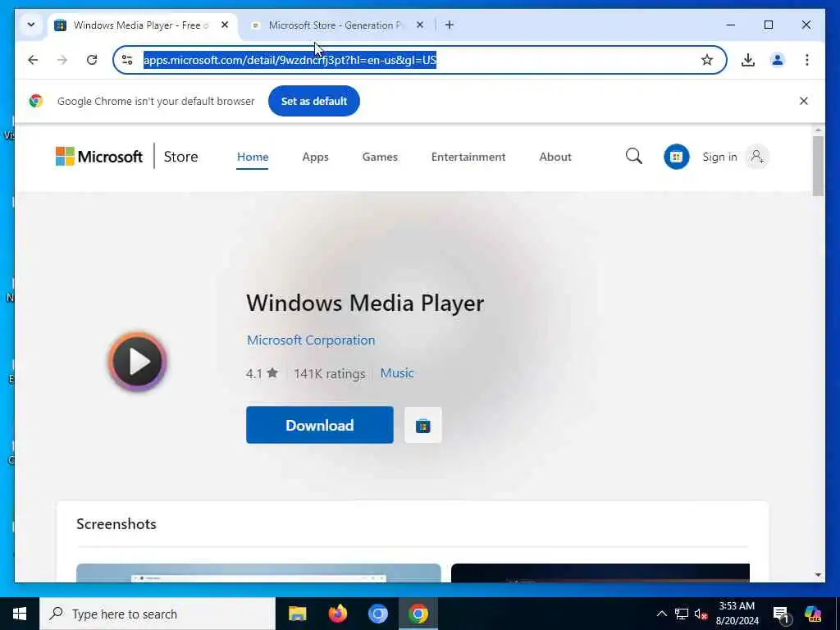Open the Entertainment menu item
This screenshot has height=630, width=840.
coord(468,157)
